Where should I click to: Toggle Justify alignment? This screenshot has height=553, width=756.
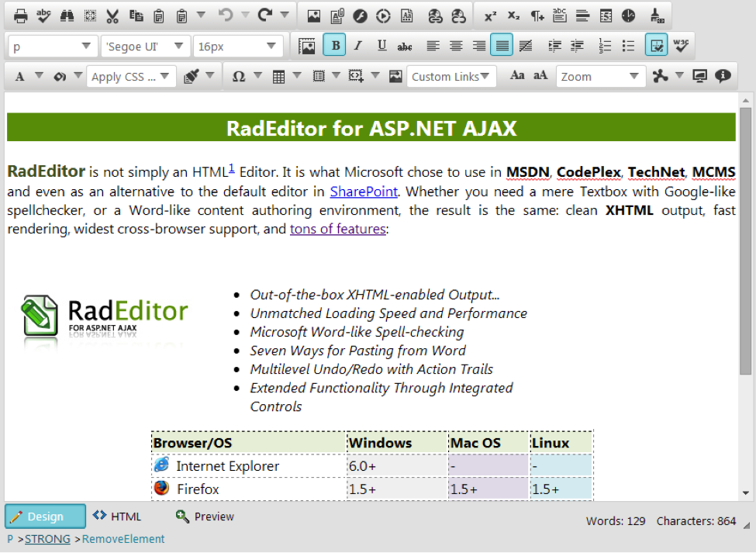[x=502, y=45]
